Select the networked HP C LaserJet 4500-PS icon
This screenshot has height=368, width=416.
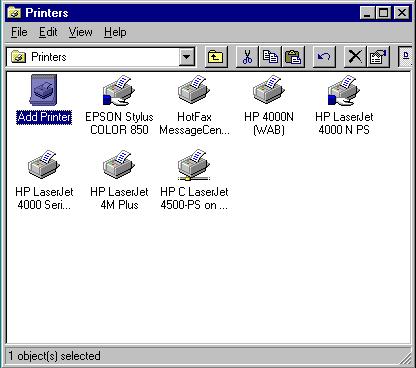pos(194,165)
